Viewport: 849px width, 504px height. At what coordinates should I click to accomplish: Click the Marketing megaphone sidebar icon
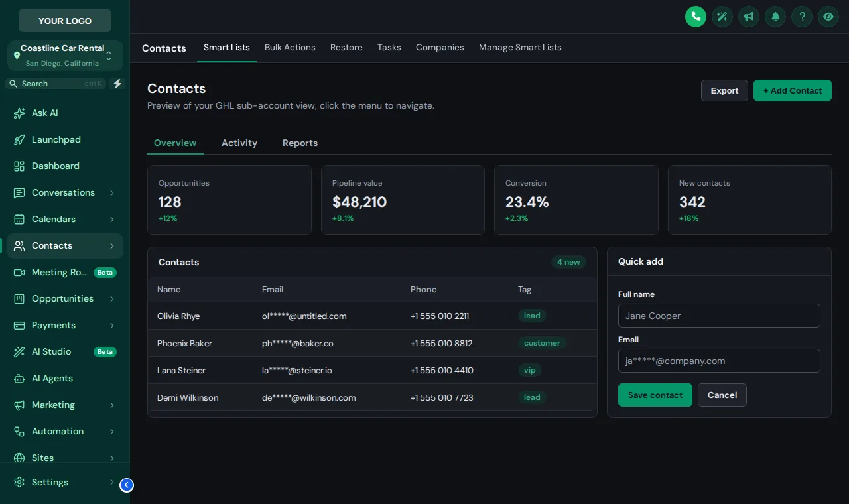tap(19, 405)
